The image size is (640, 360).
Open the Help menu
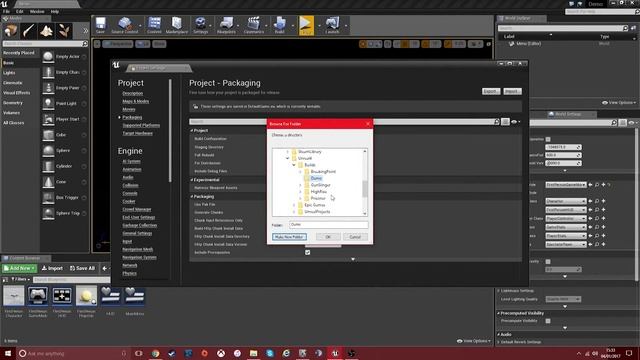coord(55,11)
